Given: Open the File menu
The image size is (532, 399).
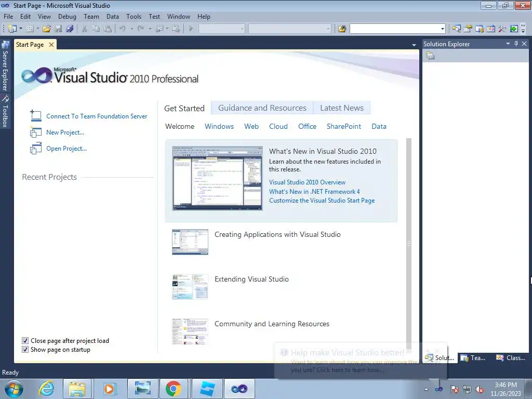Looking at the screenshot, I should [8, 16].
